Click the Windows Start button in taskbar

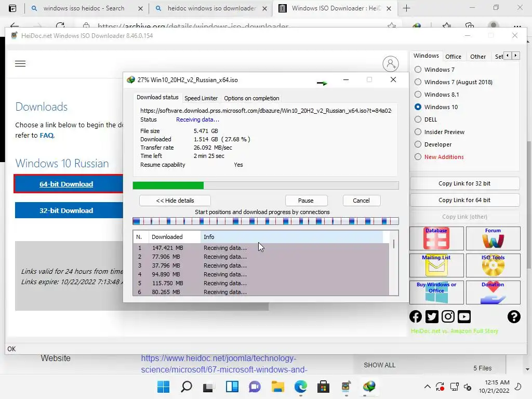pos(163,387)
